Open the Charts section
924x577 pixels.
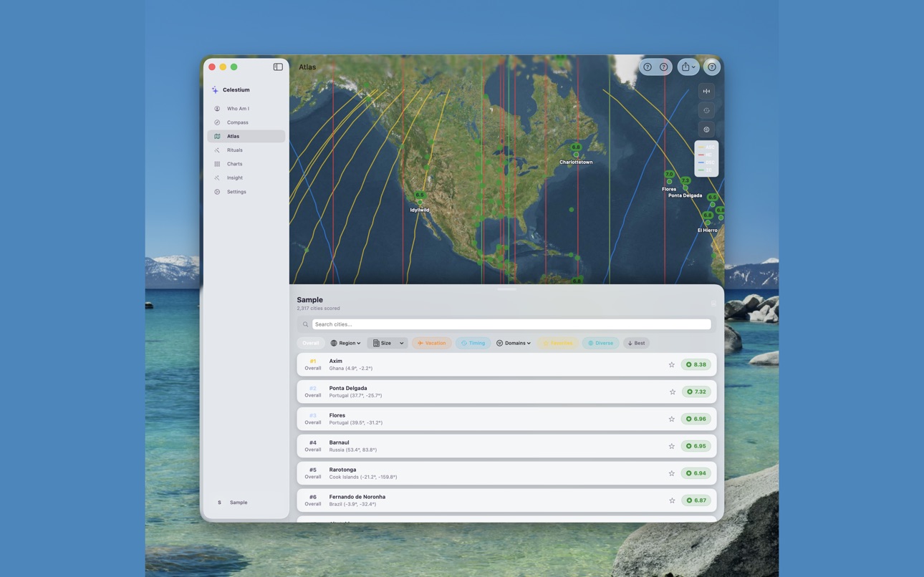pos(246,164)
